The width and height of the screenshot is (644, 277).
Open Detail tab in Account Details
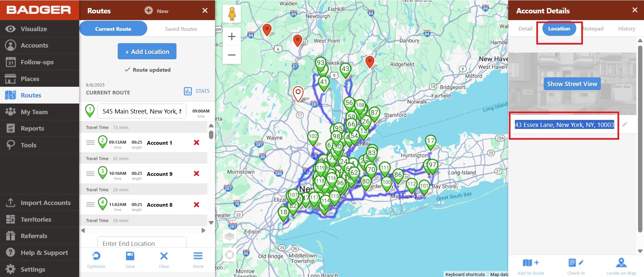tap(525, 29)
